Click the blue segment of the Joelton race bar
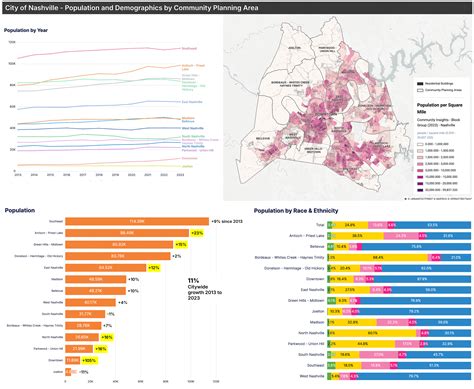This screenshot has height=389, width=474. click(415, 311)
